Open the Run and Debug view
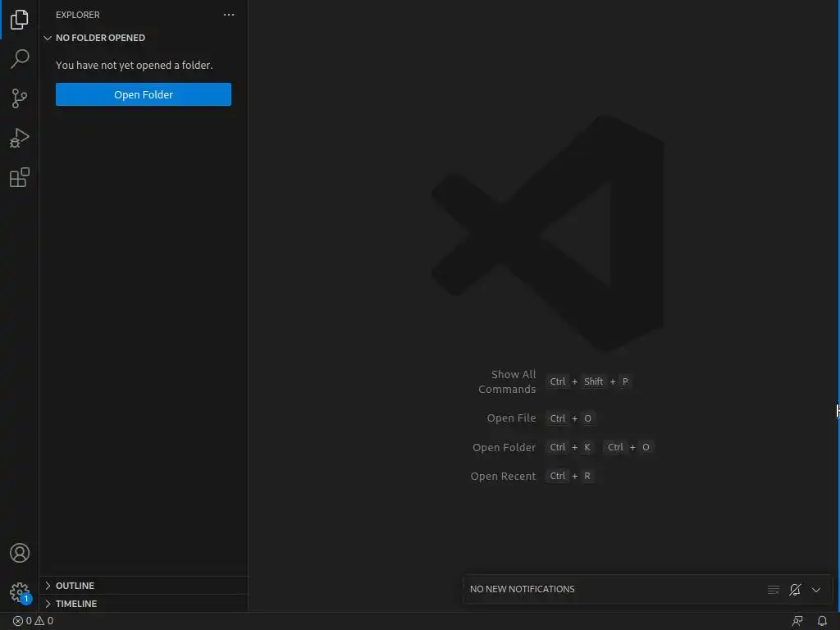The image size is (840, 630). [x=20, y=138]
